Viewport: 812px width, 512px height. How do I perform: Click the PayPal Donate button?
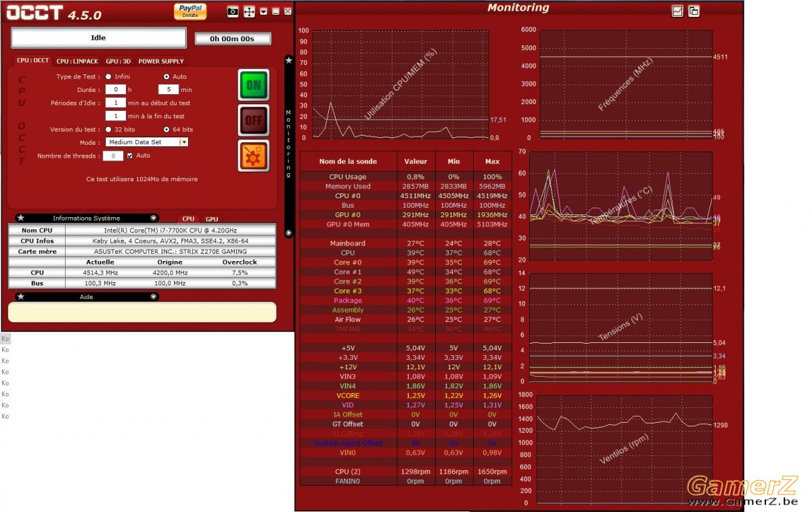pyautogui.click(x=190, y=11)
